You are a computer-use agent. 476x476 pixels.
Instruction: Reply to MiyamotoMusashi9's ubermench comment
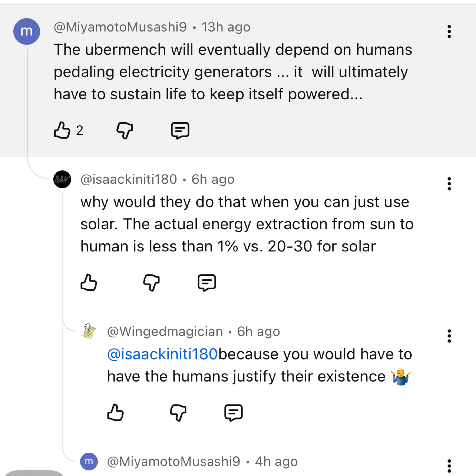(180, 130)
